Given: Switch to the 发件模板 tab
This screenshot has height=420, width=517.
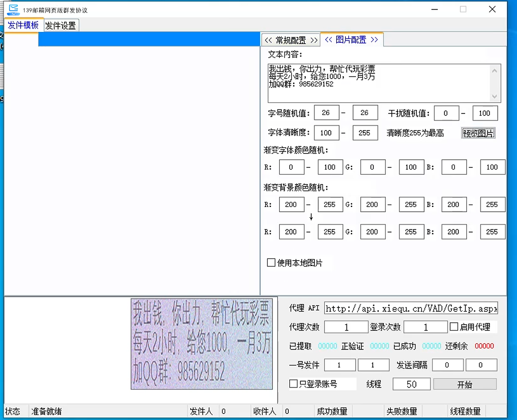Looking at the screenshot, I should point(23,25).
